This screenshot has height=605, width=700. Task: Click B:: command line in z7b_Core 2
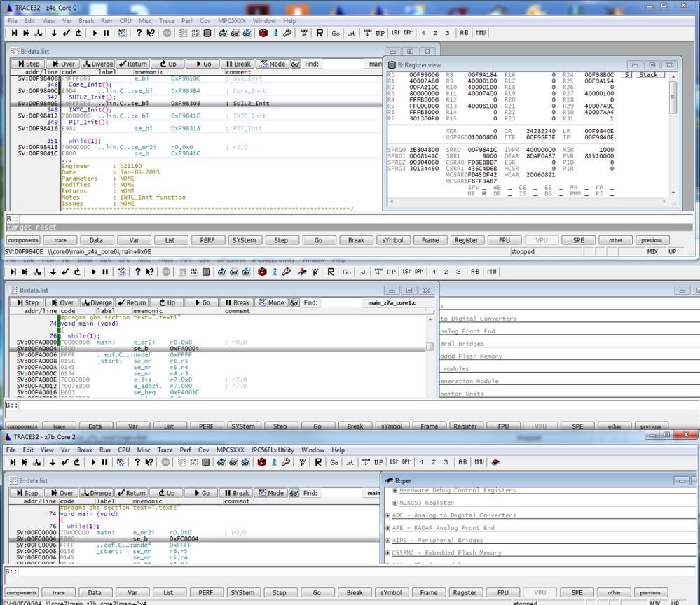click(348, 571)
